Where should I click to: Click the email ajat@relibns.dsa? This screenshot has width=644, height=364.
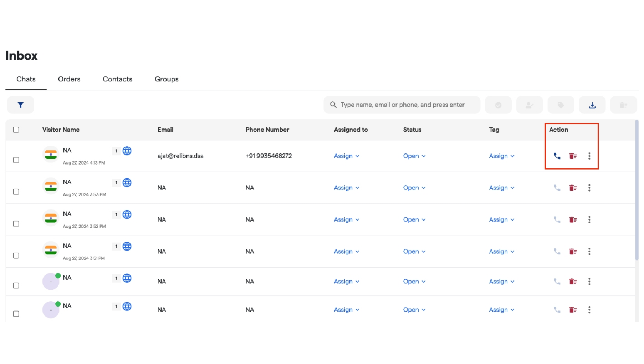click(180, 156)
